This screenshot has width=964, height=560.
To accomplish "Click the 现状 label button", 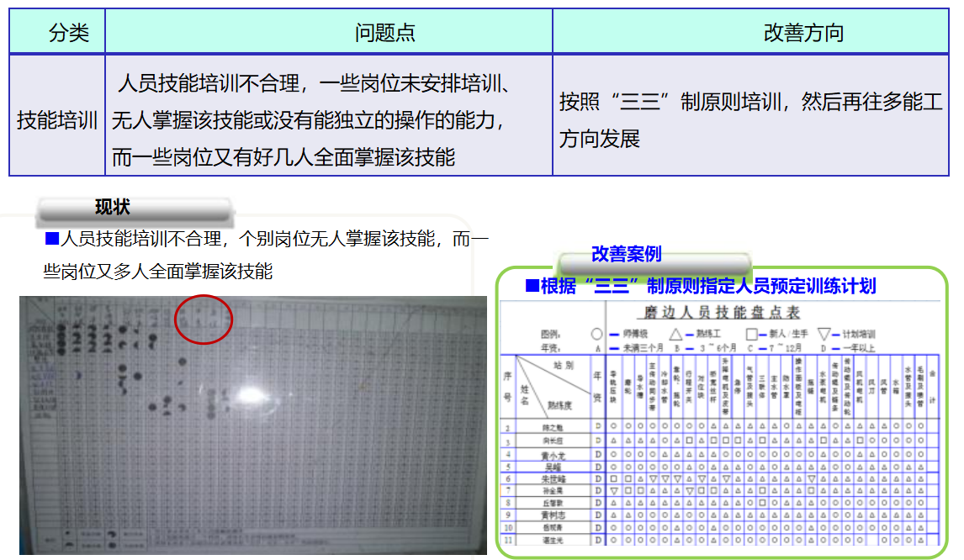I will pyautogui.click(x=112, y=209).
